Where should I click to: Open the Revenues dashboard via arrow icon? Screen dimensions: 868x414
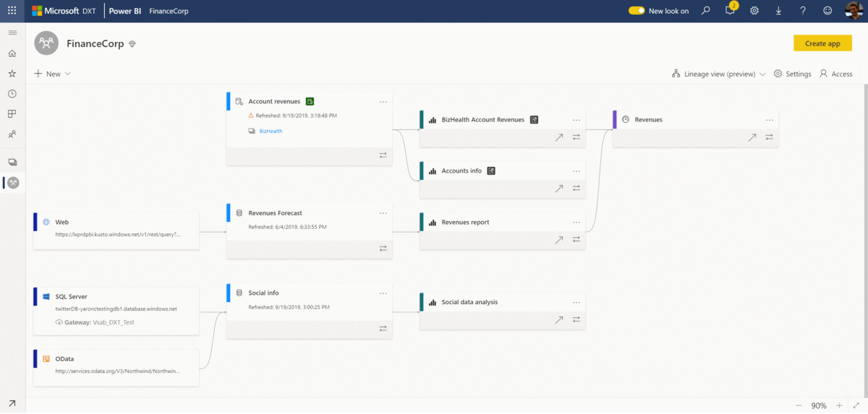pos(752,137)
